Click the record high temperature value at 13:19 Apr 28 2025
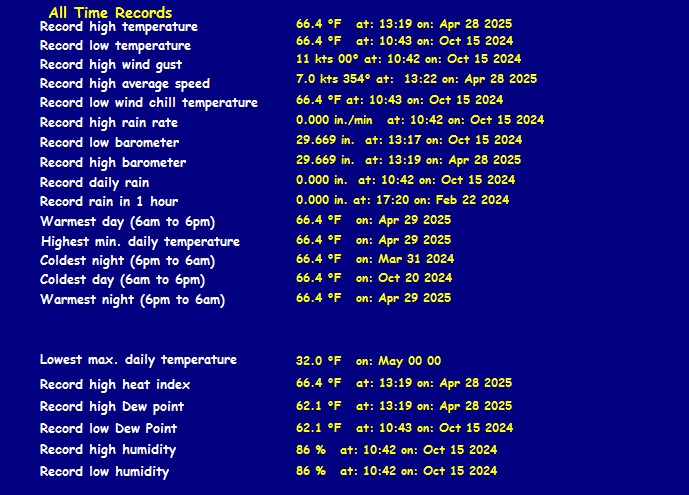This screenshot has height=495, width=689. pyautogui.click(x=404, y=24)
